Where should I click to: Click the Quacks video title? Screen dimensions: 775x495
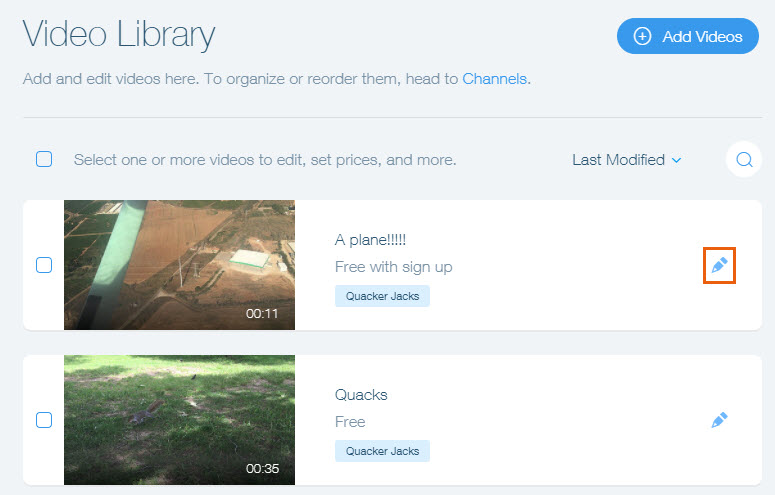pyautogui.click(x=361, y=395)
